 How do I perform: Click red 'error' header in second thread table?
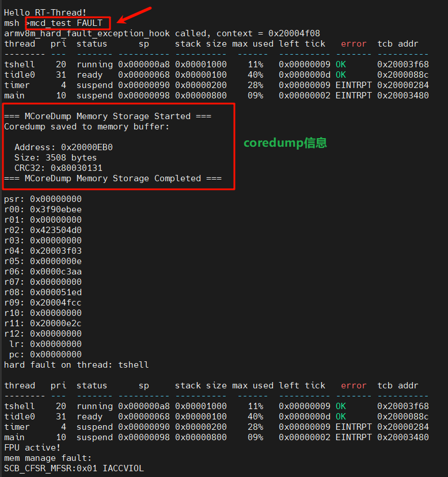pyautogui.click(x=354, y=386)
